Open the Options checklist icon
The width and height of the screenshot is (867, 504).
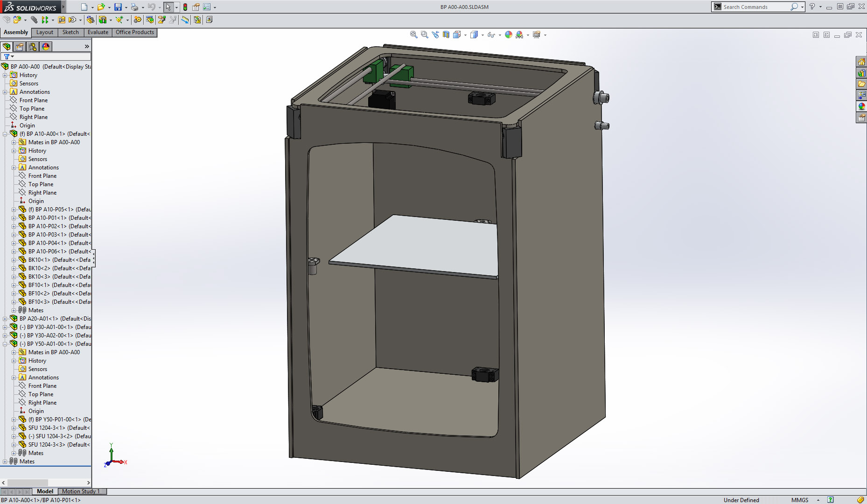(x=207, y=7)
